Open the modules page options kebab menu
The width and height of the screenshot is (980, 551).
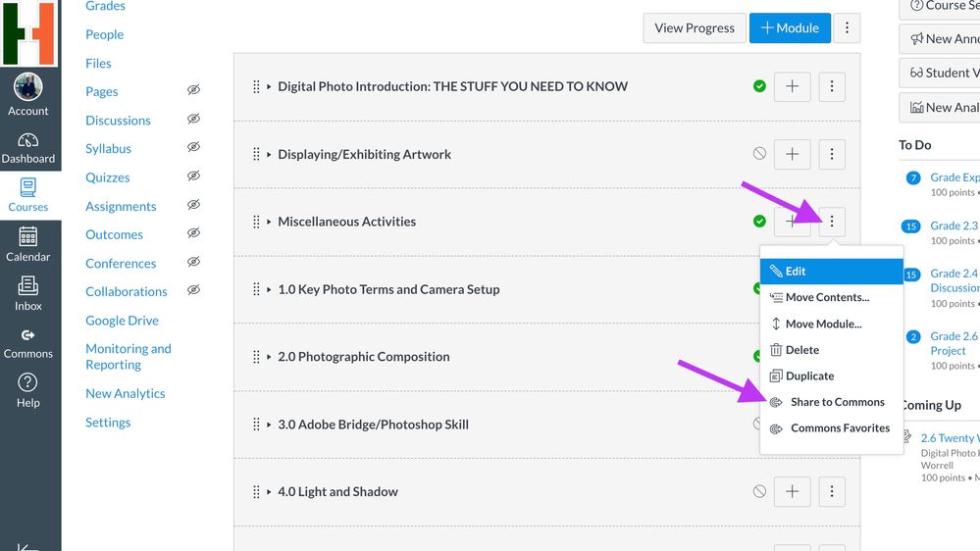847,27
